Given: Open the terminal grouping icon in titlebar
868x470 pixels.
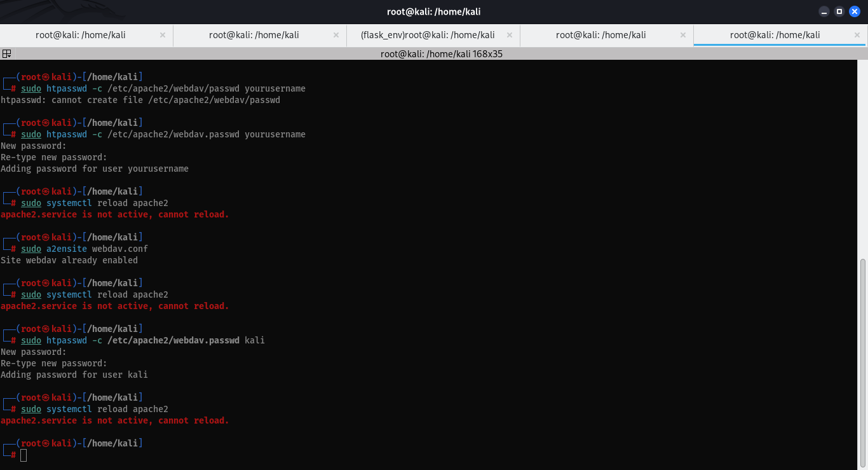Looking at the screenshot, I should click(x=6, y=54).
